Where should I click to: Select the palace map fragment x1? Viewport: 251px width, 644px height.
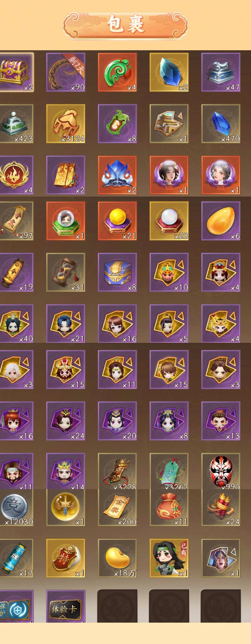[x=169, y=124]
